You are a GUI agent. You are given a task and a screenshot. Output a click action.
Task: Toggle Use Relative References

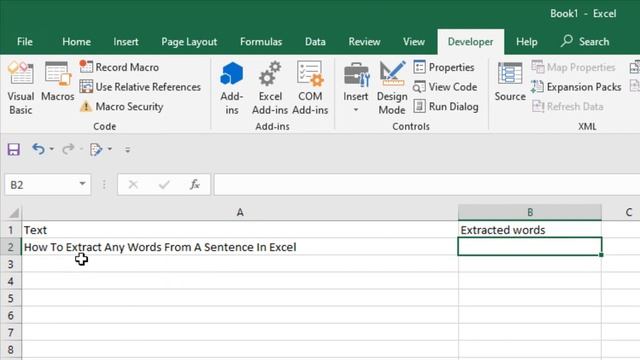(140, 87)
